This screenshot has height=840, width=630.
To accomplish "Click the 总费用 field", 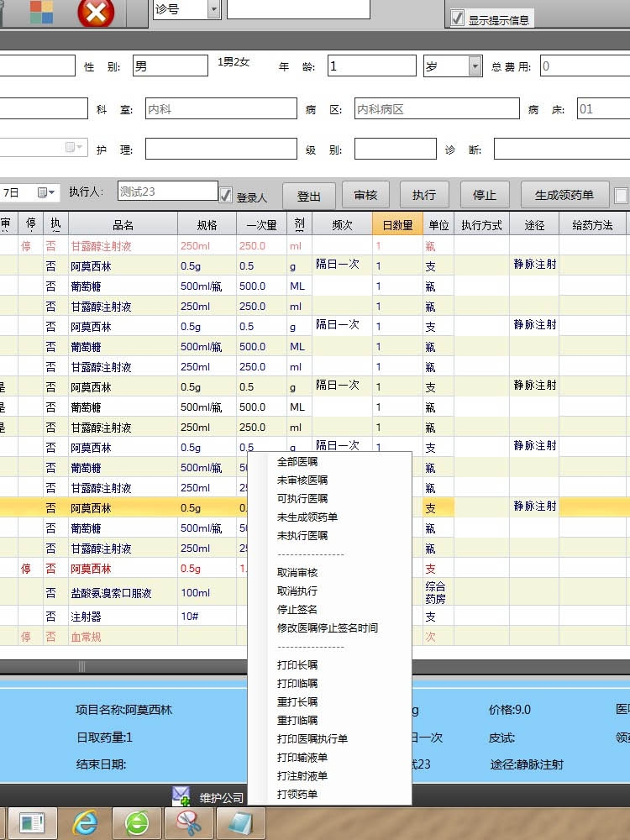I will pyautogui.click(x=585, y=66).
